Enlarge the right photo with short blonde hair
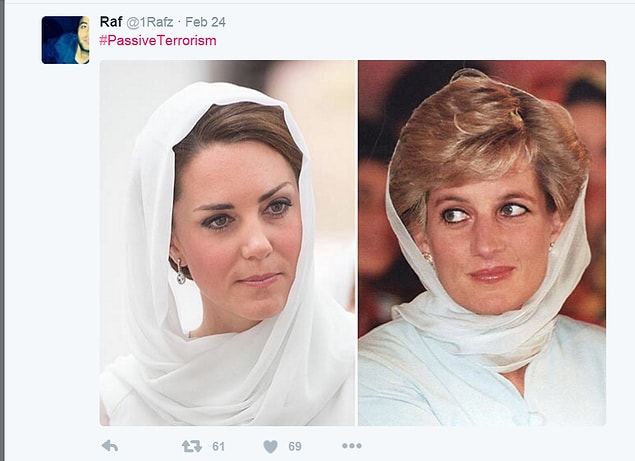 coord(482,243)
